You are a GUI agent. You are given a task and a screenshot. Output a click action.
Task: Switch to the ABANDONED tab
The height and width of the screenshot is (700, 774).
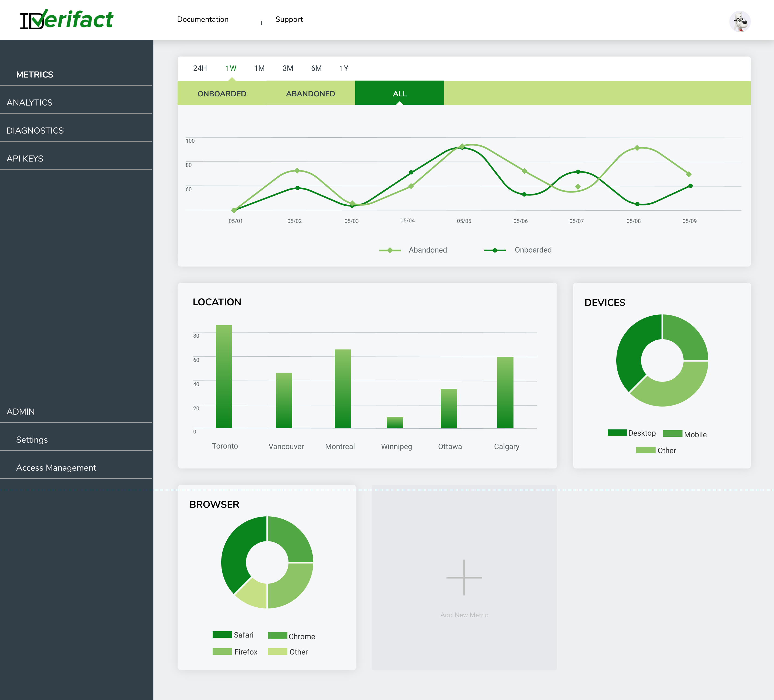pyautogui.click(x=310, y=94)
